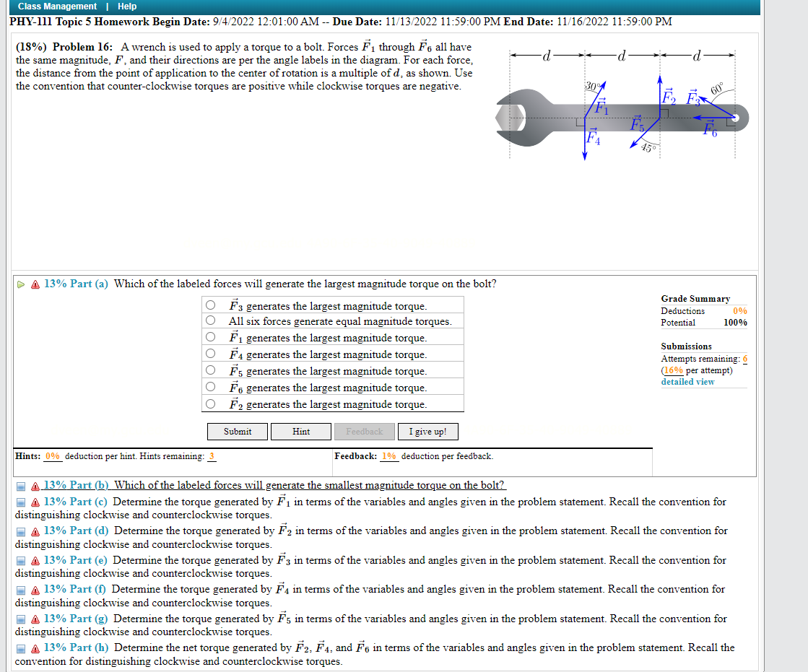
Task: Expand Part (h) using its blue box icon
Action: point(21,648)
